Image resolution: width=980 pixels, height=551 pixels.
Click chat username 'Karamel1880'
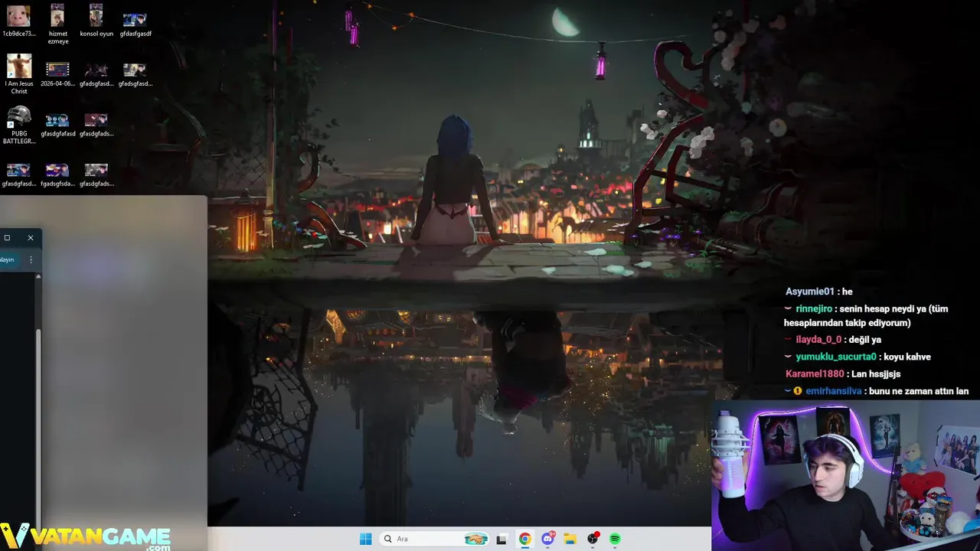point(815,373)
